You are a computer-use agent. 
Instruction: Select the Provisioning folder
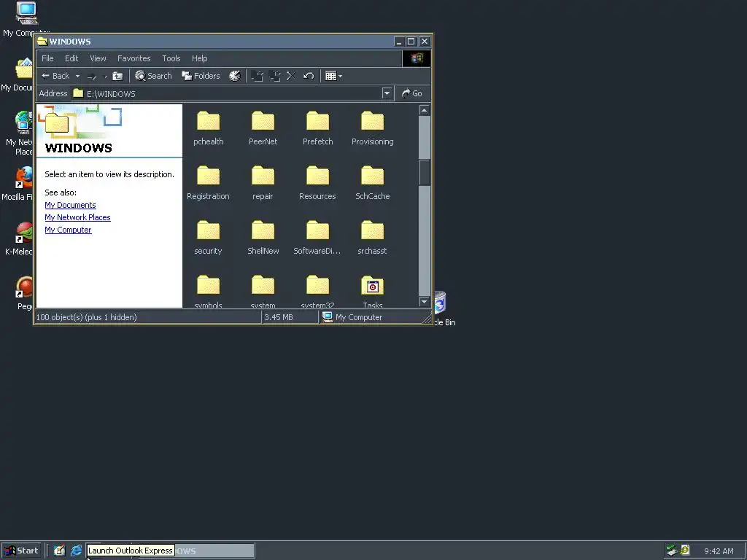click(x=373, y=128)
